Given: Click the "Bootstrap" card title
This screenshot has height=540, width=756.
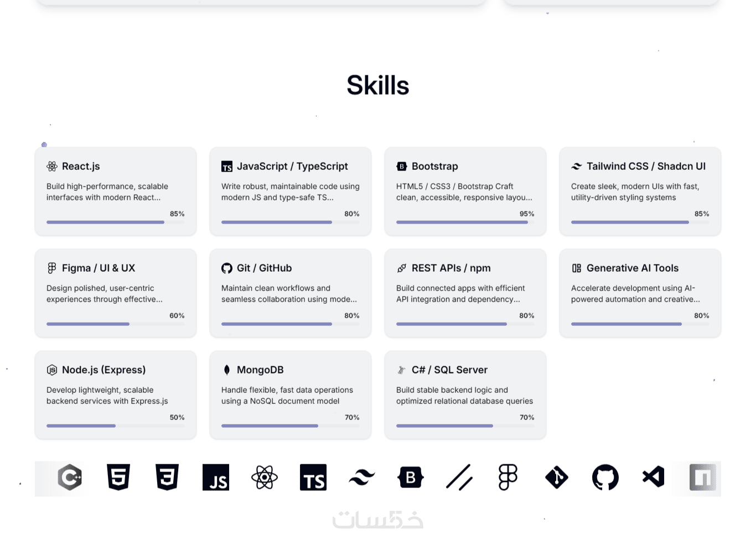Looking at the screenshot, I should (x=435, y=167).
